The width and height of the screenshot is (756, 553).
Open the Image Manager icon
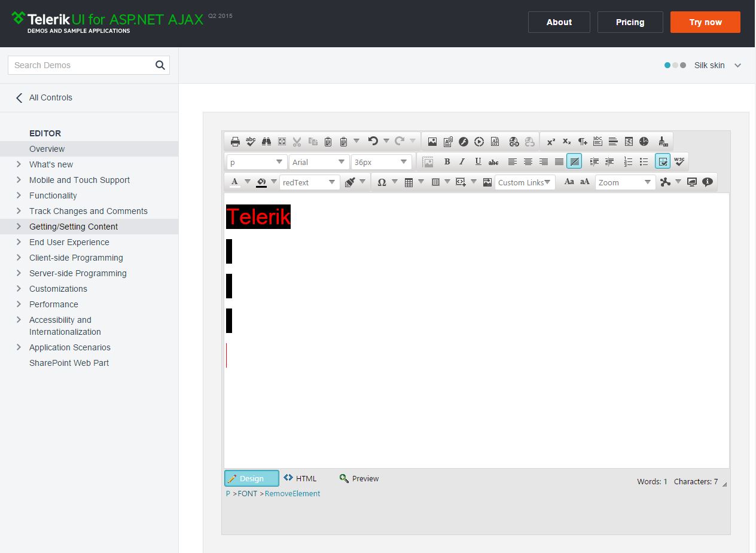[x=432, y=142]
